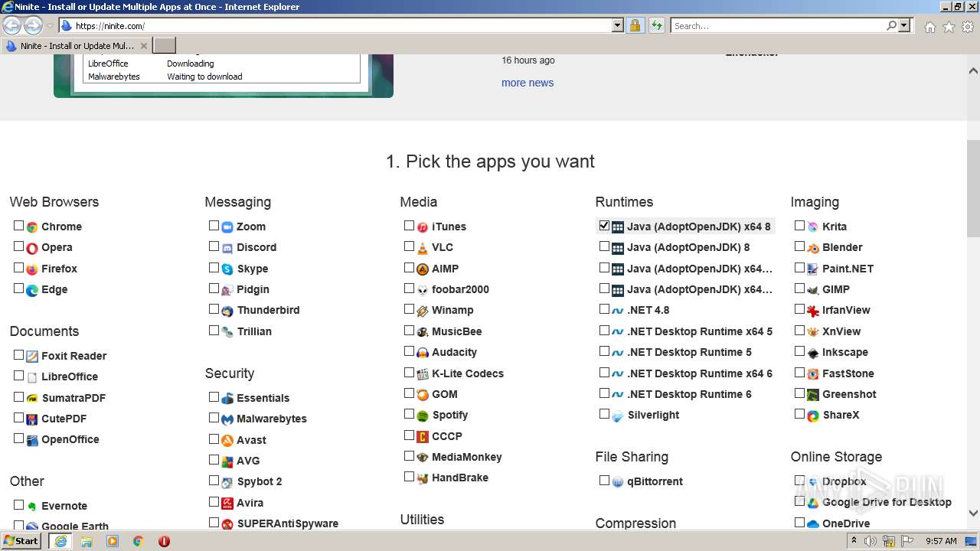The width and height of the screenshot is (980, 551).
Task: Click the GIMP app icon
Action: pyautogui.click(x=813, y=290)
